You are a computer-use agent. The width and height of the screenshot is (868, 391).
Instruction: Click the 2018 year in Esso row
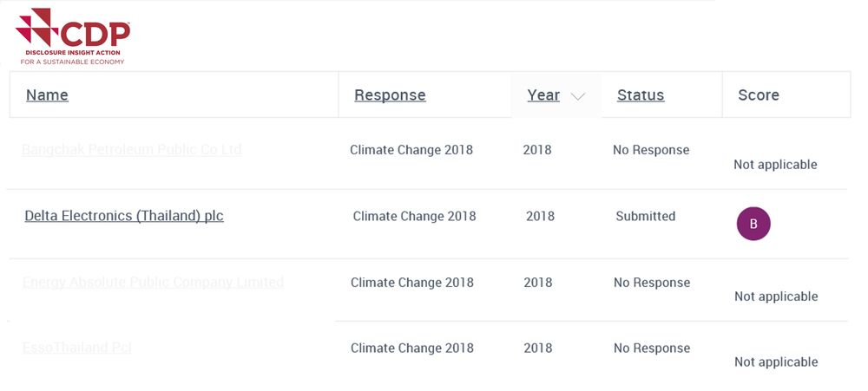click(538, 348)
